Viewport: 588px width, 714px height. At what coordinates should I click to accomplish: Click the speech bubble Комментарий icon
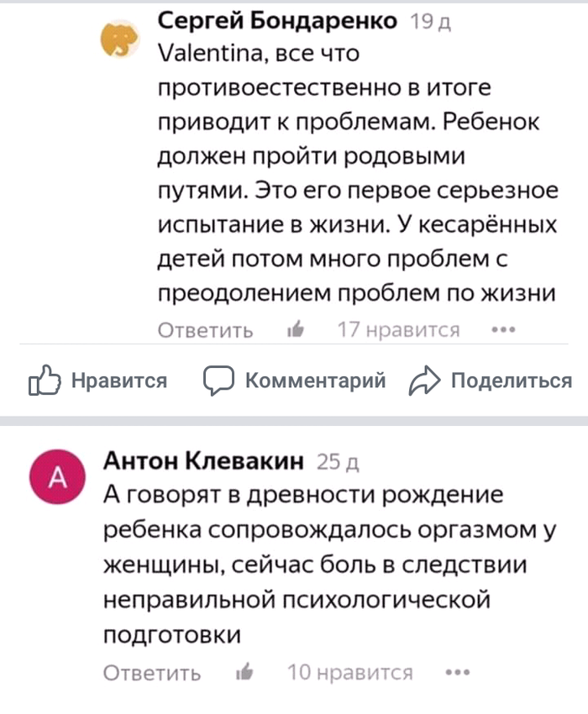click(218, 381)
